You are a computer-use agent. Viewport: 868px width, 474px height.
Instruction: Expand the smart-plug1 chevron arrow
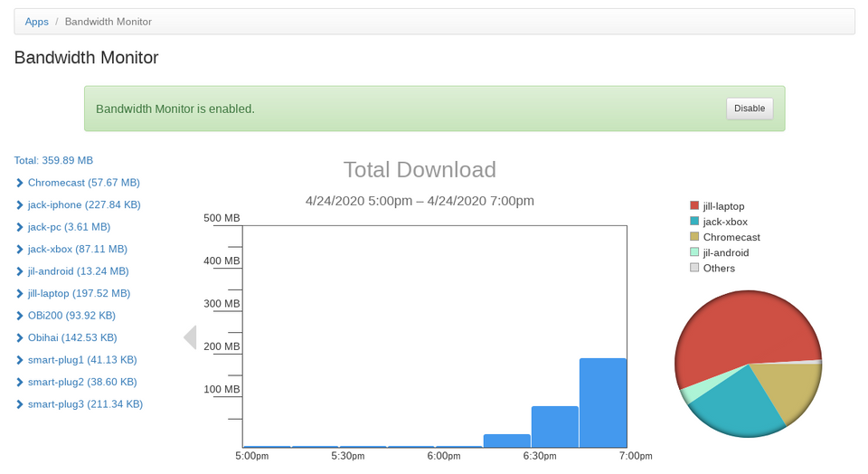pyautogui.click(x=19, y=360)
